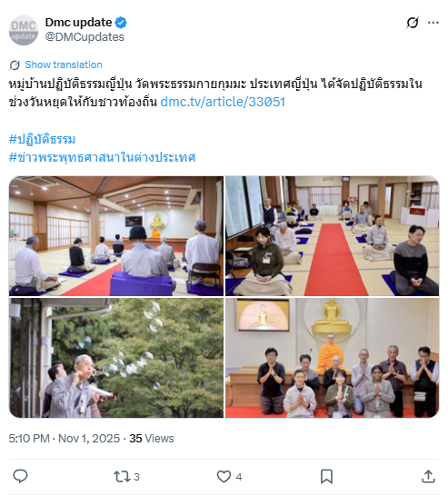Open the three-dot more options menu
Image resolution: width=448 pixels, height=496 pixels.
(433, 23)
